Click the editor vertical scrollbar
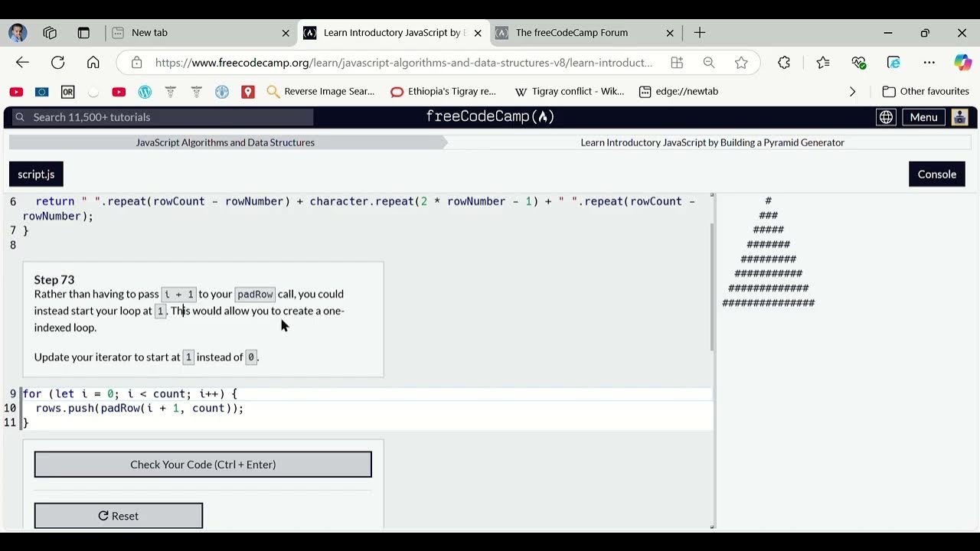 712,287
